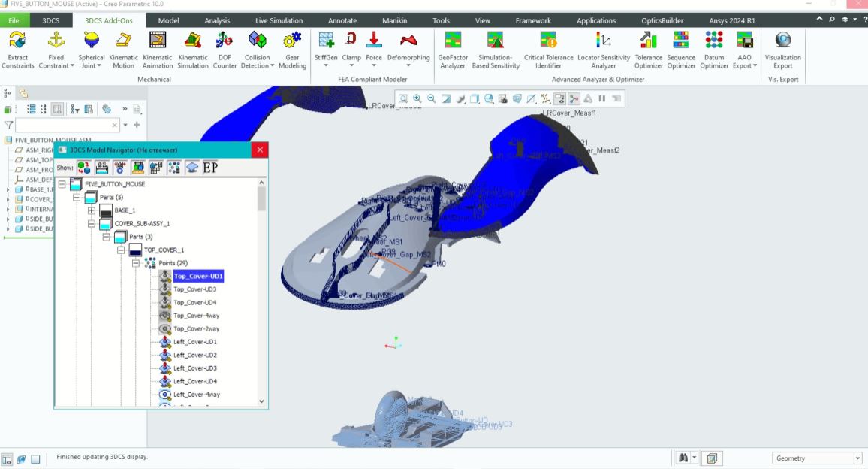868x469 pixels.
Task: Open the Geometry filter dropdown in status bar
Action: click(856, 458)
